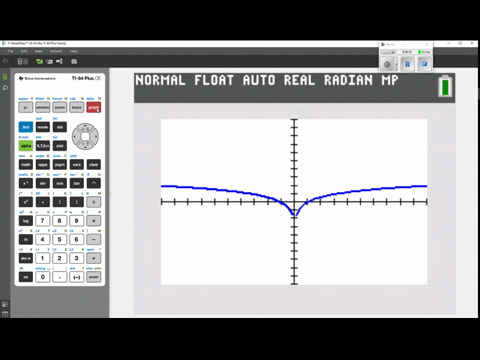Viewport: 480px width, 360px height.
Task: Open the View menu
Action: 39,51
